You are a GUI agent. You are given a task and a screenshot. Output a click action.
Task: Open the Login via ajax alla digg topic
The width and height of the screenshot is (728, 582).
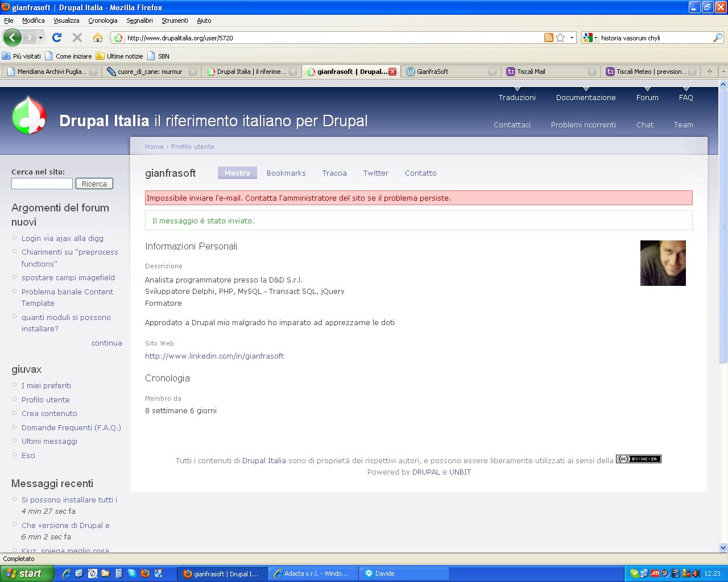point(63,238)
